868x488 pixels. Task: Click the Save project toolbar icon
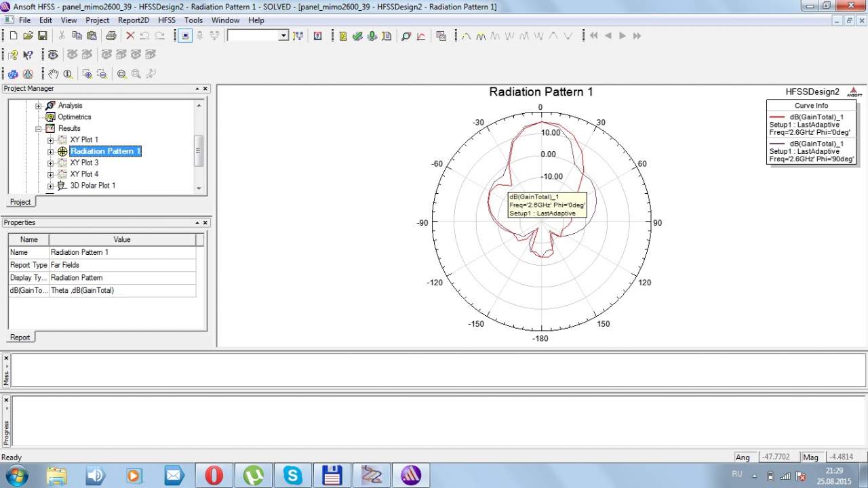point(42,36)
